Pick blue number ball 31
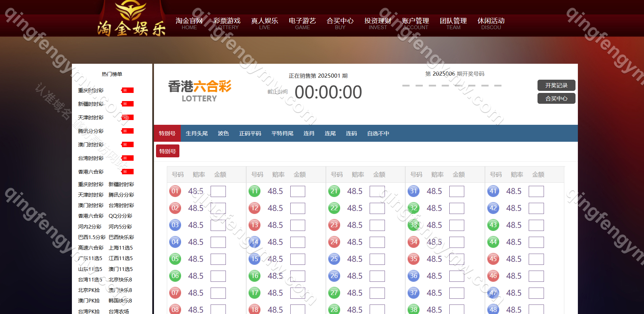Image resolution: width=644 pixels, height=314 pixels. coord(413,191)
